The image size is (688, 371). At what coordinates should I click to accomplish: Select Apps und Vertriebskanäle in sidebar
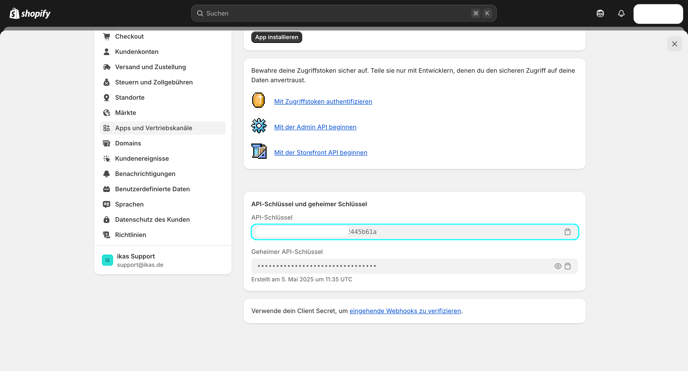pos(163,128)
